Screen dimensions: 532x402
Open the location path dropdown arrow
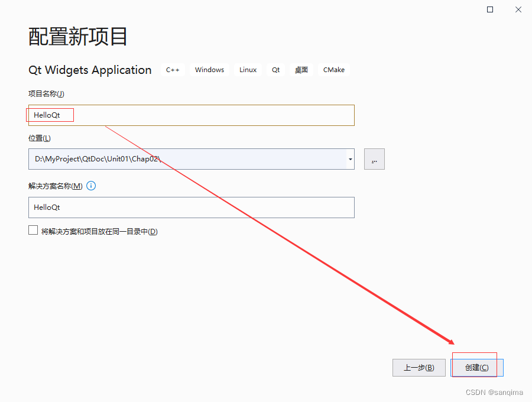coord(350,159)
